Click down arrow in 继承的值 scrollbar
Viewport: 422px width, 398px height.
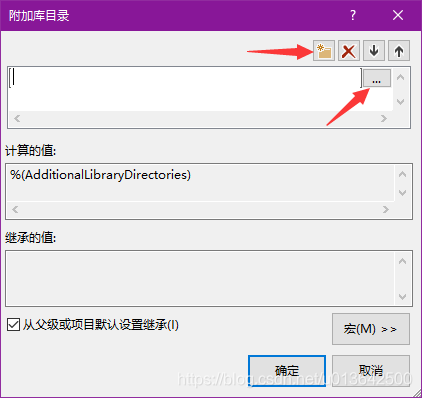[x=403, y=296]
